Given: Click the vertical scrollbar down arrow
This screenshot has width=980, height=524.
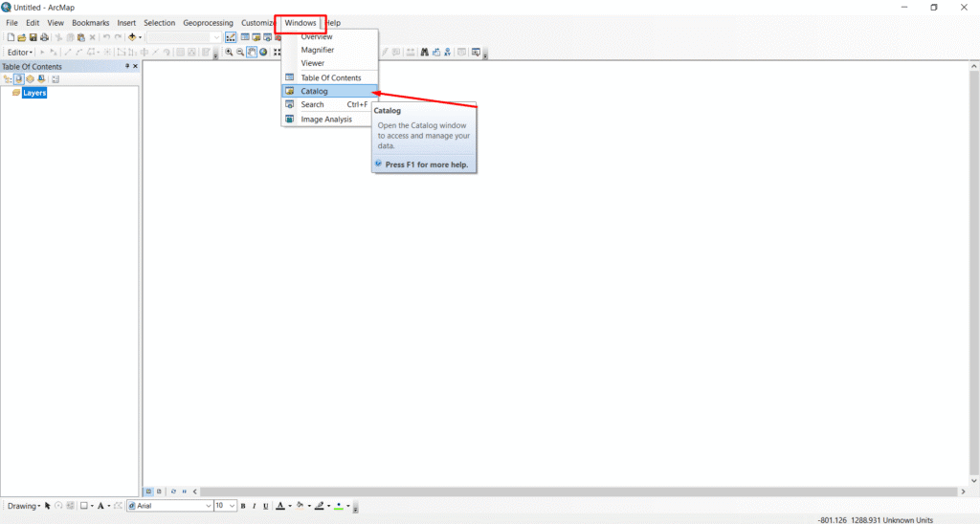Looking at the screenshot, I should [973, 481].
